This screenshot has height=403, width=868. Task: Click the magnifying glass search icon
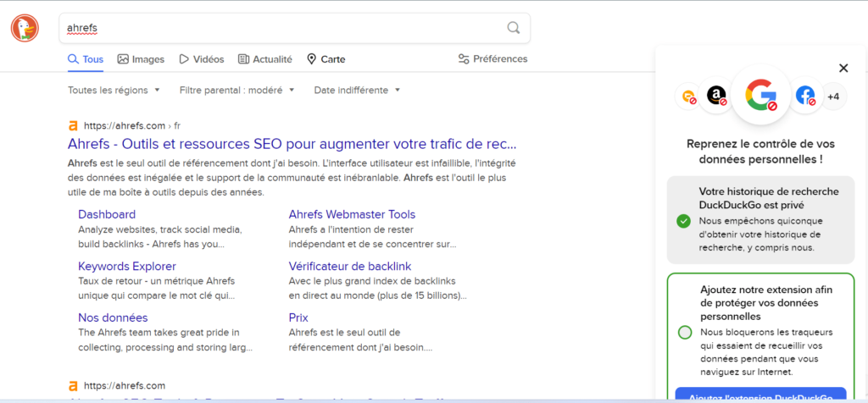[x=513, y=28]
